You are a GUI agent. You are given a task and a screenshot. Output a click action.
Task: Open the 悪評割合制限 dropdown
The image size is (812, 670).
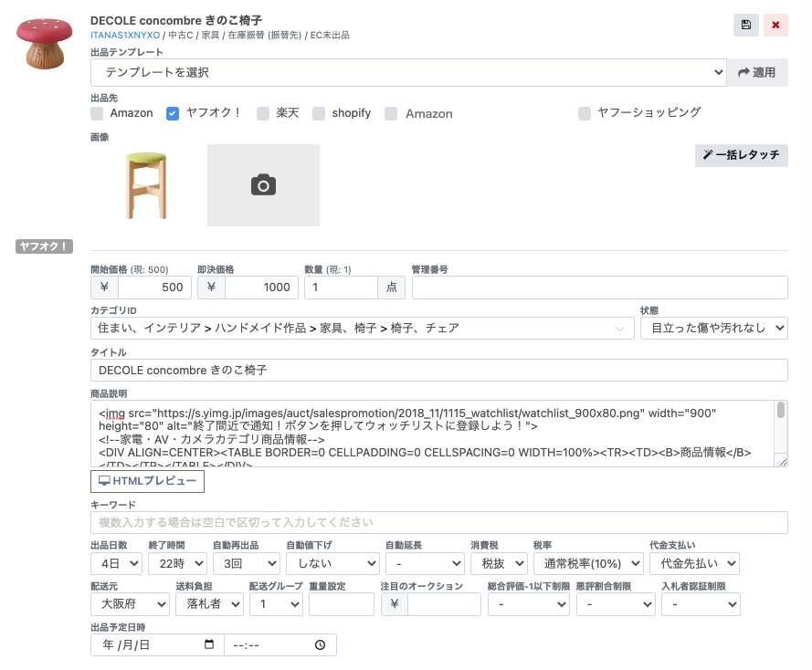616,604
